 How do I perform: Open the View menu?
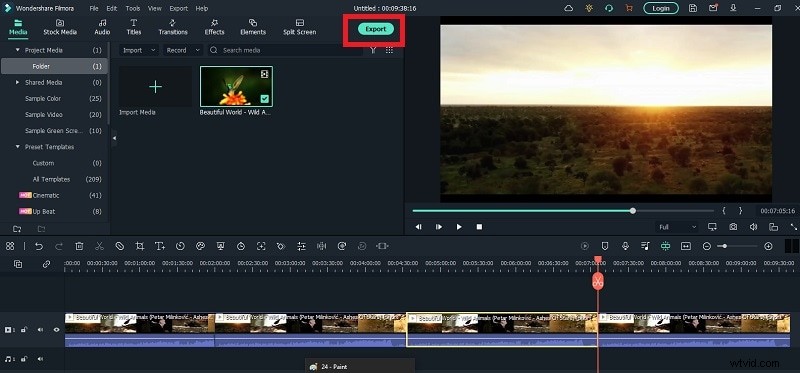155,8
